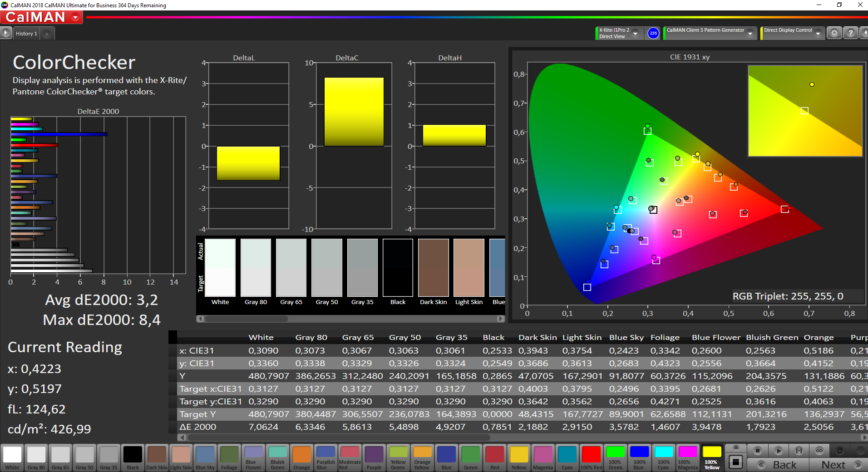Select the 100% Cyan patch button

(663, 457)
